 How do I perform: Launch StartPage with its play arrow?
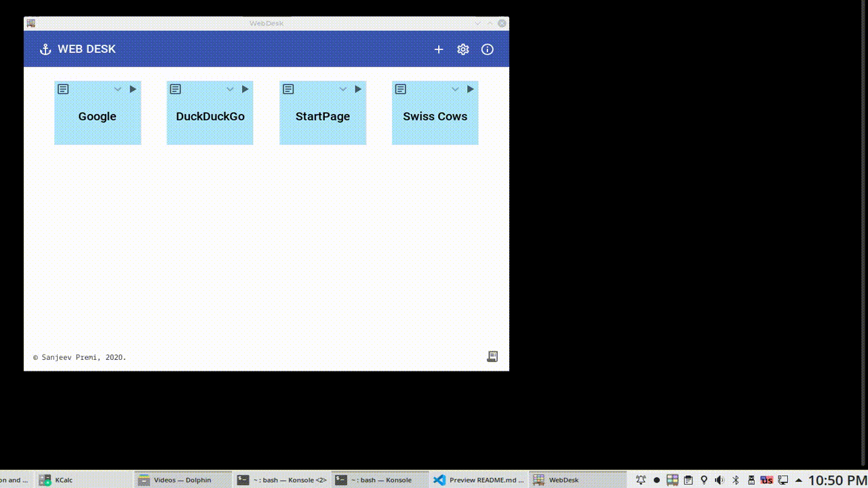click(x=358, y=89)
